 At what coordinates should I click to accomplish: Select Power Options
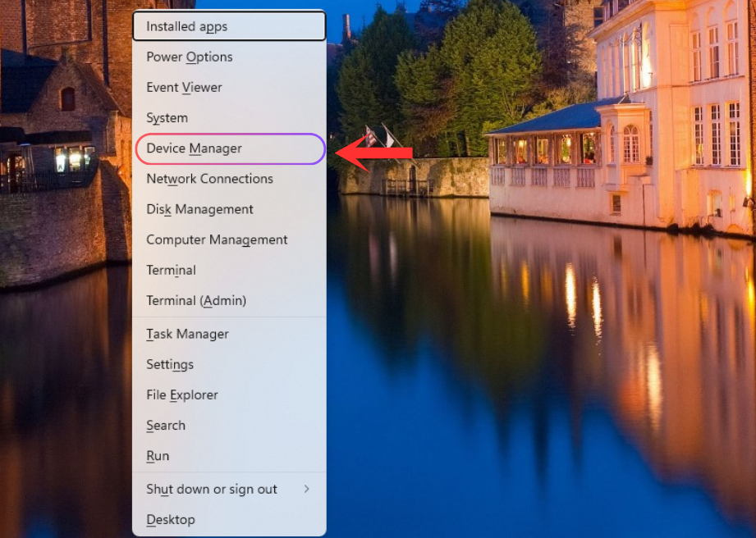230,57
